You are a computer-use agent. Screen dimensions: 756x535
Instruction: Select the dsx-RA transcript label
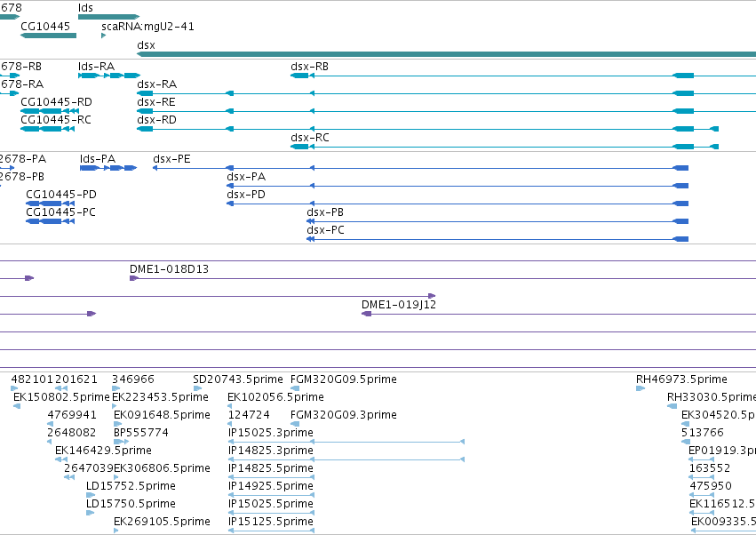click(x=156, y=84)
